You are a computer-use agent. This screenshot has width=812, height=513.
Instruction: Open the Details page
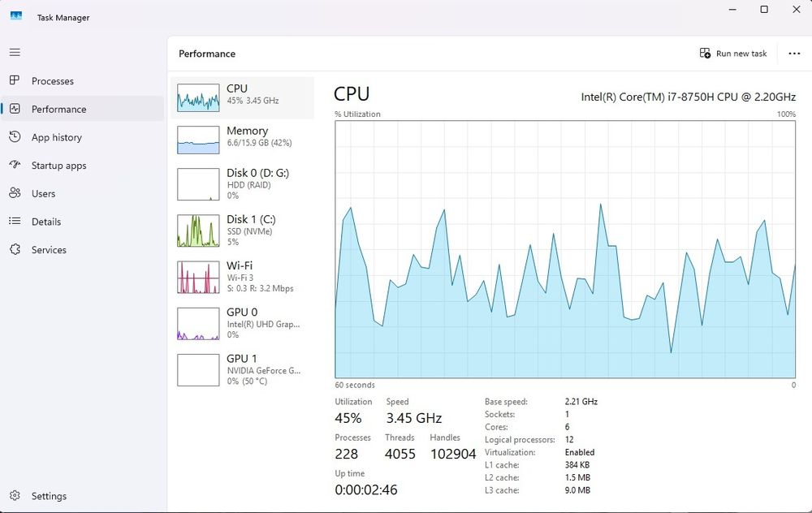coord(82,222)
